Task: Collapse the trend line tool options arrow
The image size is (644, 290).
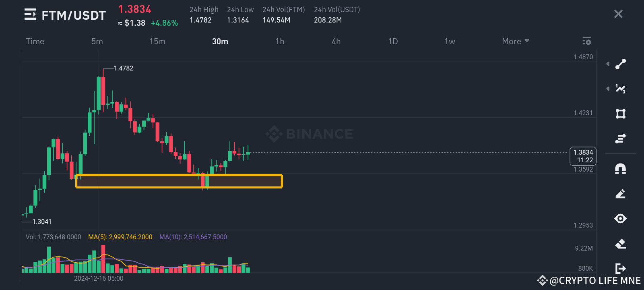Action: tap(607, 64)
